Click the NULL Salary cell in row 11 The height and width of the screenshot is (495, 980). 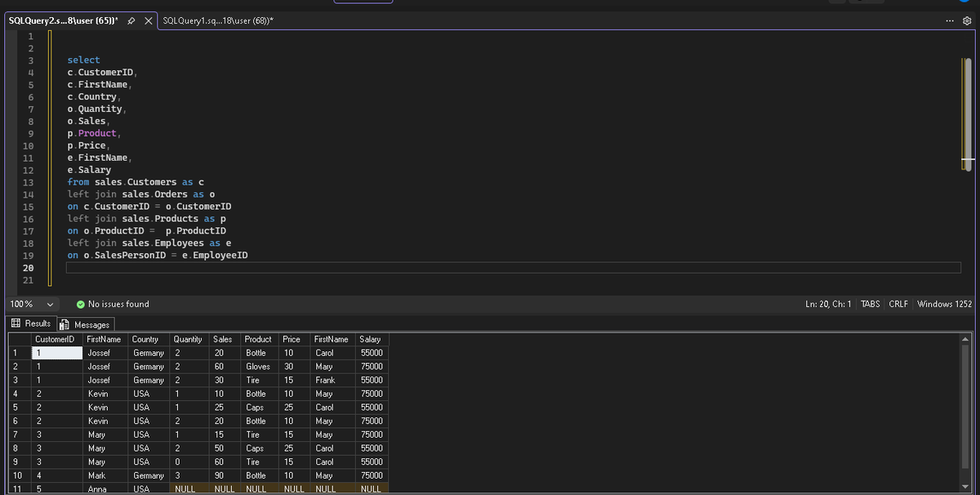[x=371, y=489]
